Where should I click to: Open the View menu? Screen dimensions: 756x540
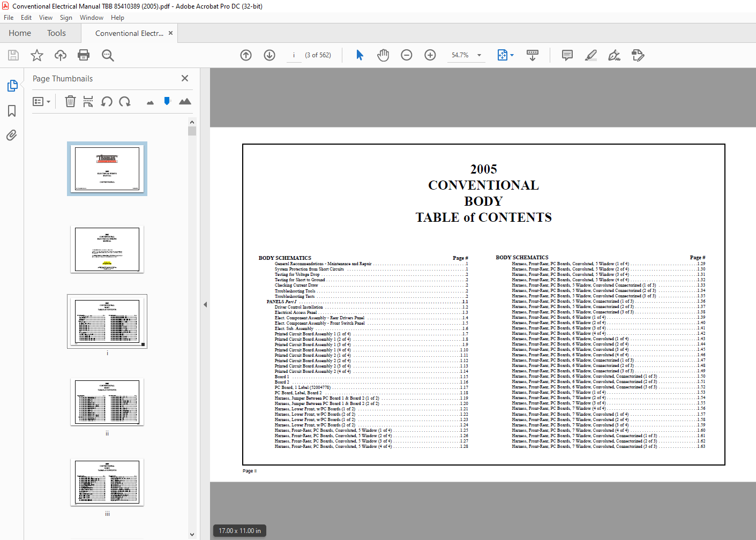pyautogui.click(x=46, y=18)
